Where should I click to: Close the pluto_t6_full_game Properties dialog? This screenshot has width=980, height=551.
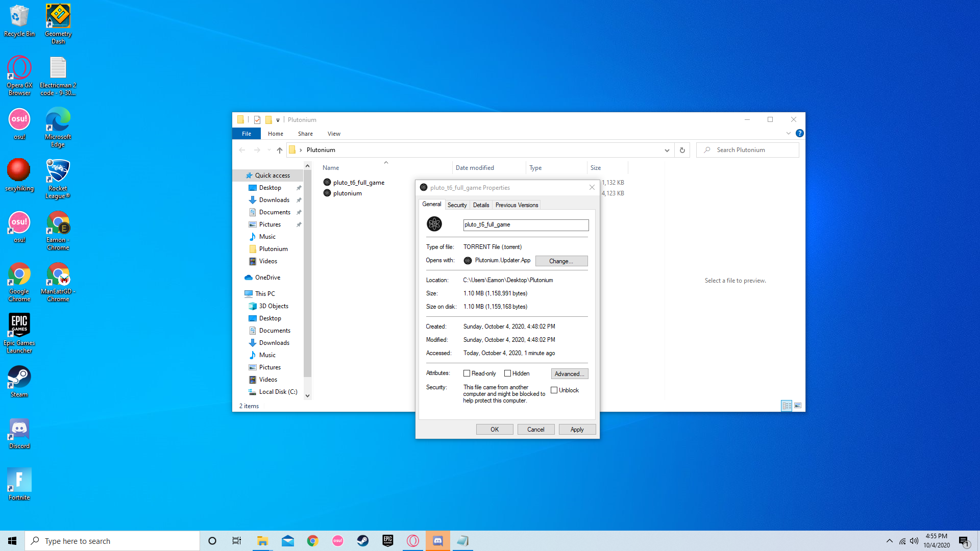(x=592, y=188)
